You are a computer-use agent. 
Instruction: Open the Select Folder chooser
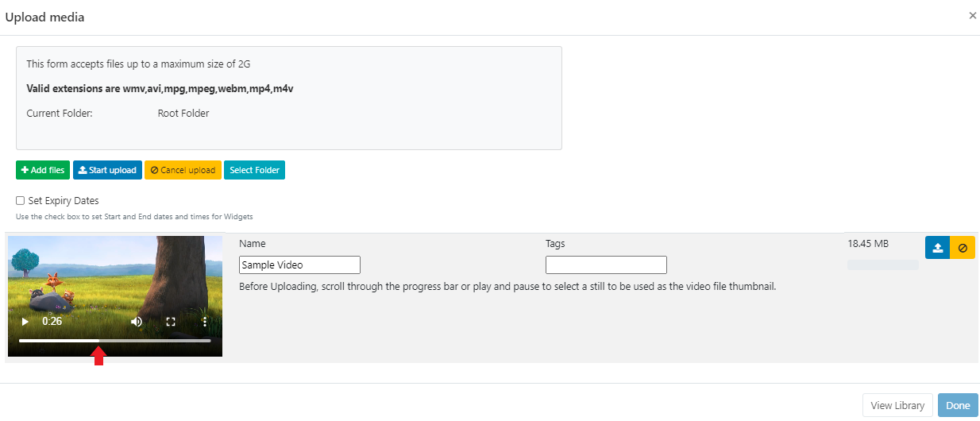[254, 170]
